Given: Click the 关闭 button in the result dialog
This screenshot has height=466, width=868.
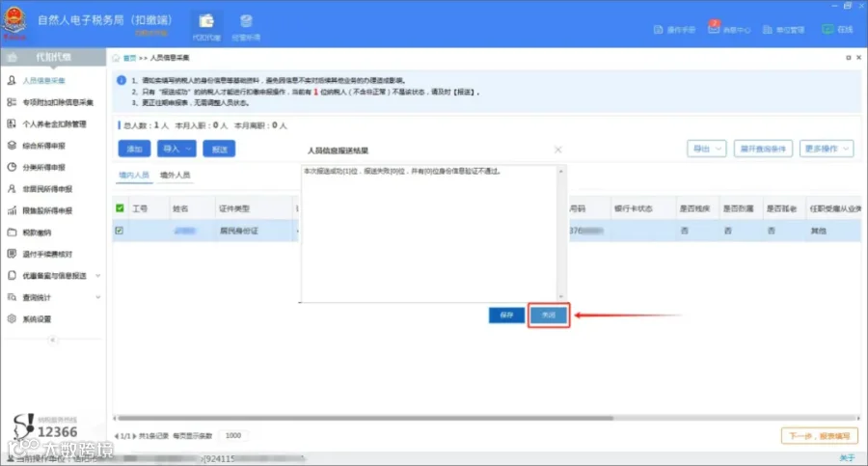Looking at the screenshot, I should (548, 315).
